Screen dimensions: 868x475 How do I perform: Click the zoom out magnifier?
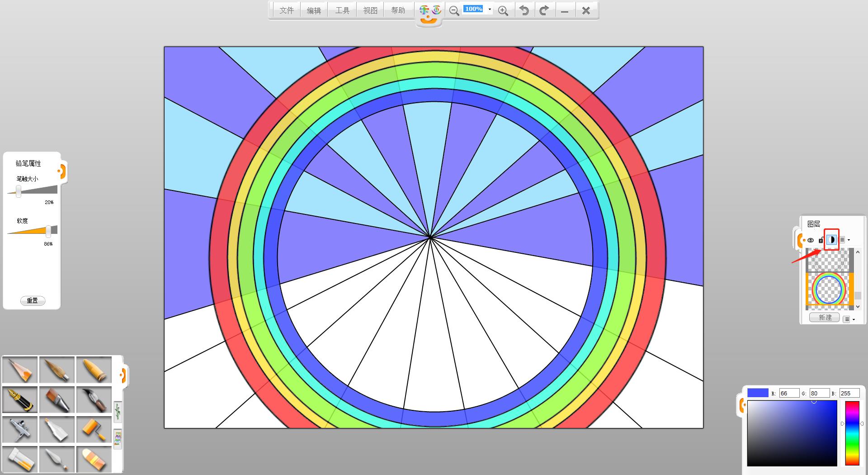coord(454,10)
